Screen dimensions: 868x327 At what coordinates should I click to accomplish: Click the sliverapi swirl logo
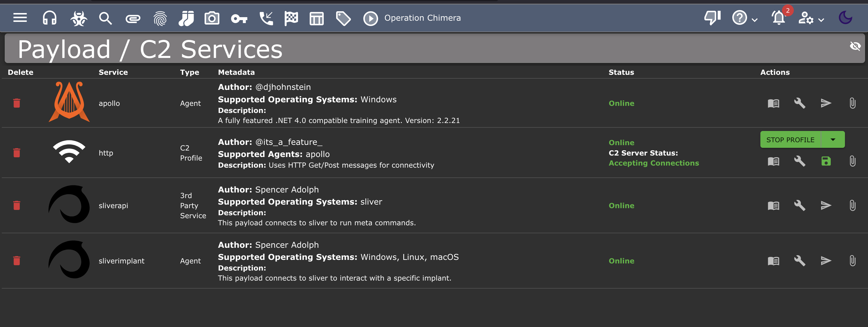pos(69,204)
